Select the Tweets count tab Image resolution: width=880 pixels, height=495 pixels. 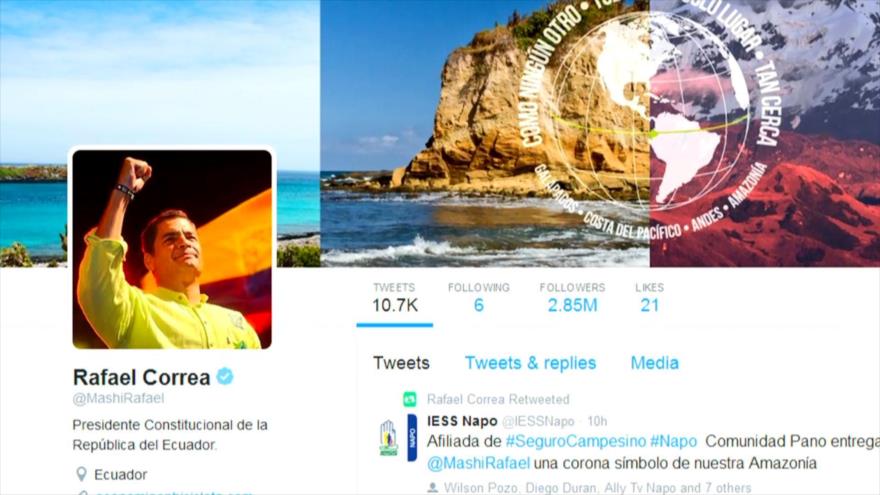395,298
